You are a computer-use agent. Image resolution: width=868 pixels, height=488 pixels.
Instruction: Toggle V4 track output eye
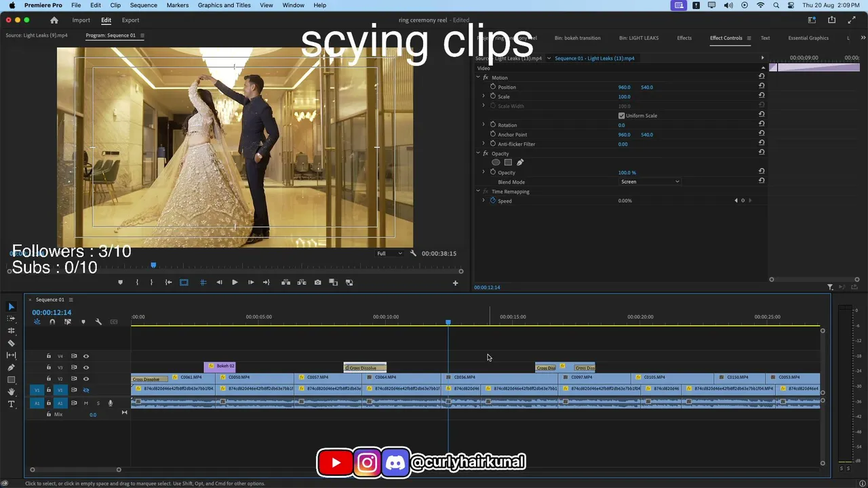pos(85,357)
